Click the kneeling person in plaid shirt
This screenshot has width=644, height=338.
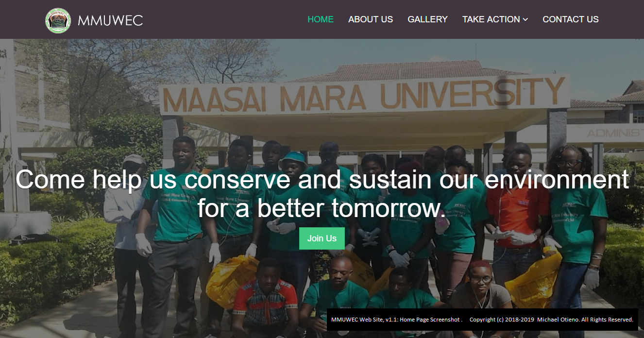pyautogui.click(x=265, y=296)
